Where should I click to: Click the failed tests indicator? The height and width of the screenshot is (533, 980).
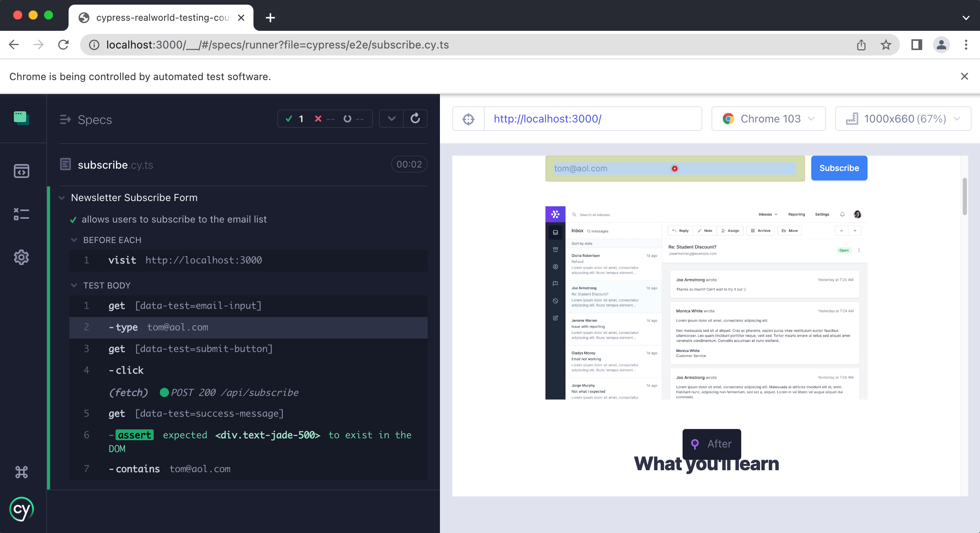[x=324, y=119]
